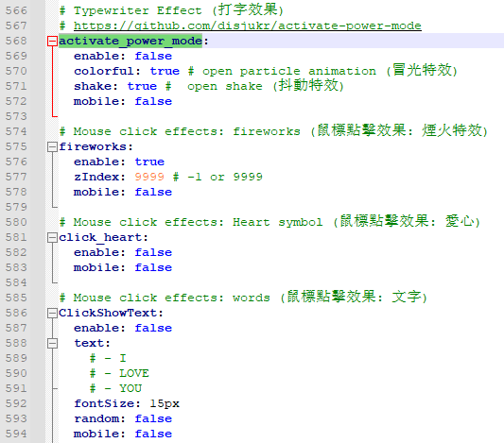Screen dimensions: 504x443
Task: Collapse the text: sub-block fold marker
Action: pyautogui.click(x=52, y=343)
